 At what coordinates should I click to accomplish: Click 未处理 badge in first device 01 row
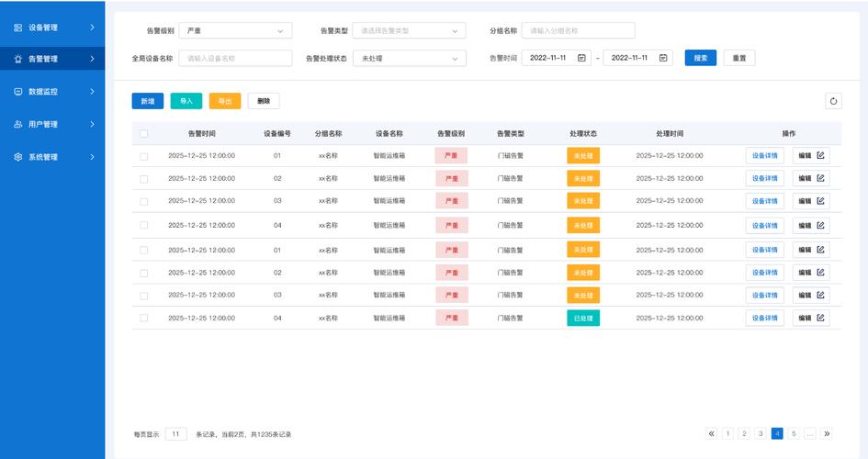[x=583, y=155]
